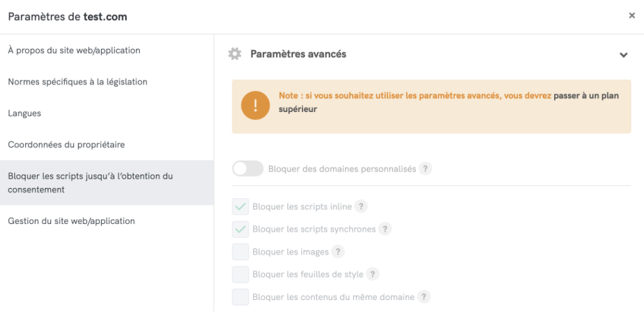Go to the Langues settings section

(x=25, y=113)
